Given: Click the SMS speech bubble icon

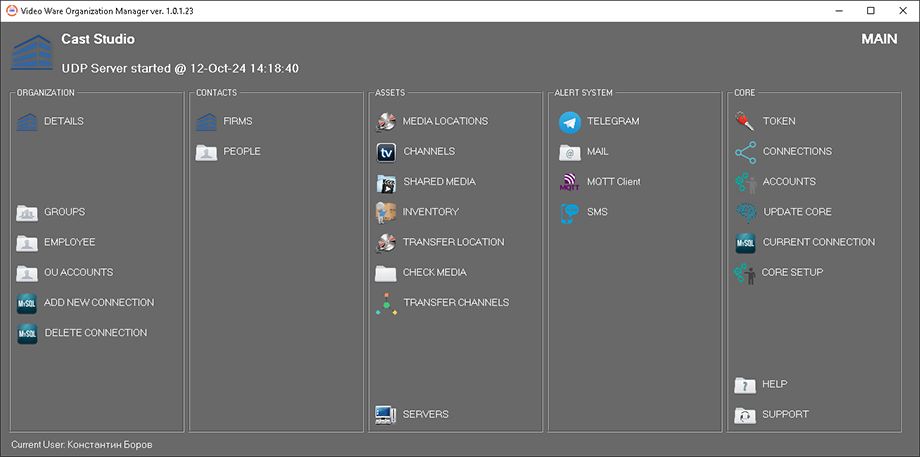Looking at the screenshot, I should coord(570,214).
